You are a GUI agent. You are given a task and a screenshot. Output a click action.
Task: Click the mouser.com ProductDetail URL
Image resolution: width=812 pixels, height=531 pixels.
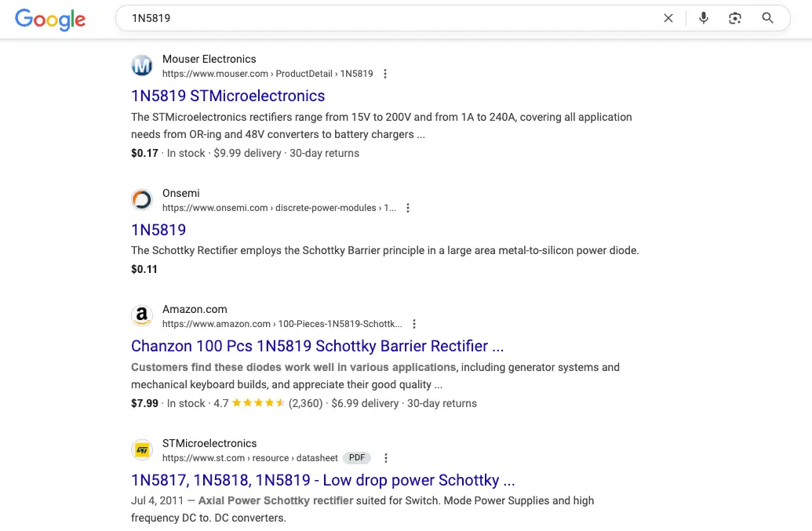[x=268, y=74]
